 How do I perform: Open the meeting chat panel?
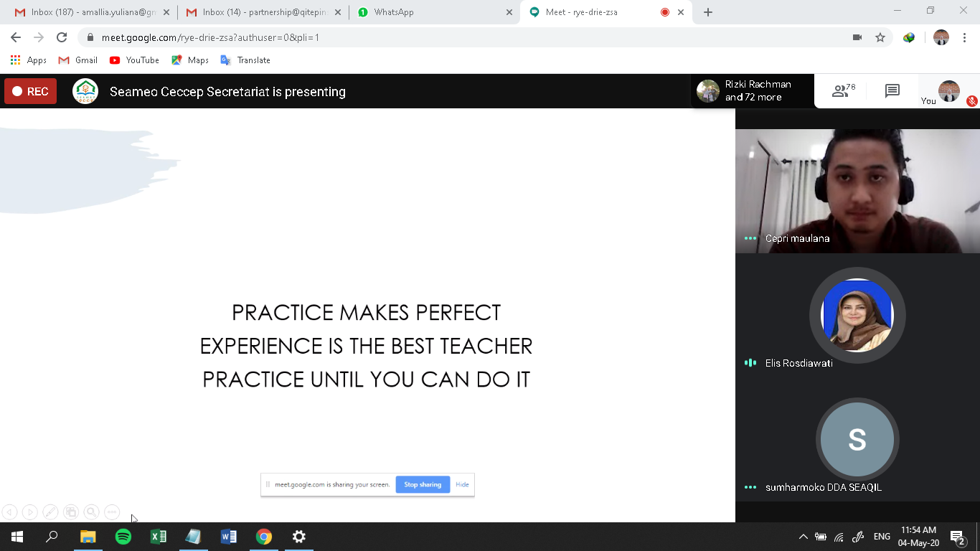[892, 91]
